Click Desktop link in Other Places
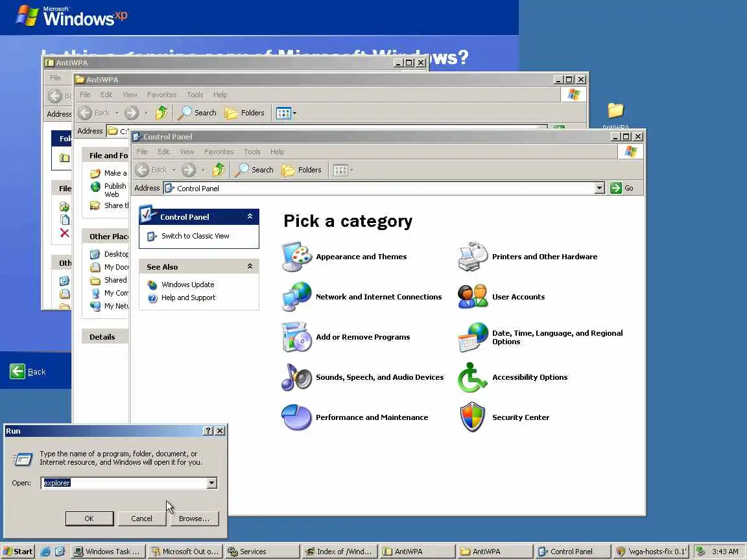Screen dimensions: 747x560 point(116,254)
